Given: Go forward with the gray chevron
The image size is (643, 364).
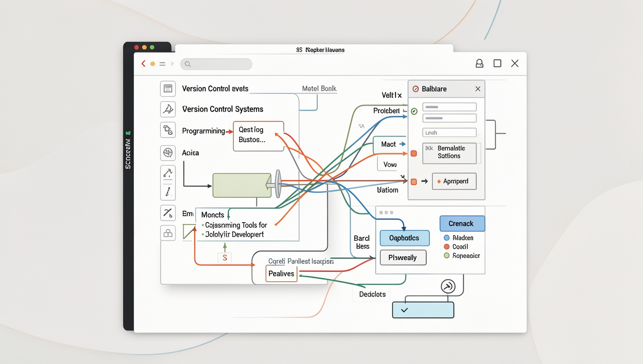Looking at the screenshot, I should tap(172, 63).
